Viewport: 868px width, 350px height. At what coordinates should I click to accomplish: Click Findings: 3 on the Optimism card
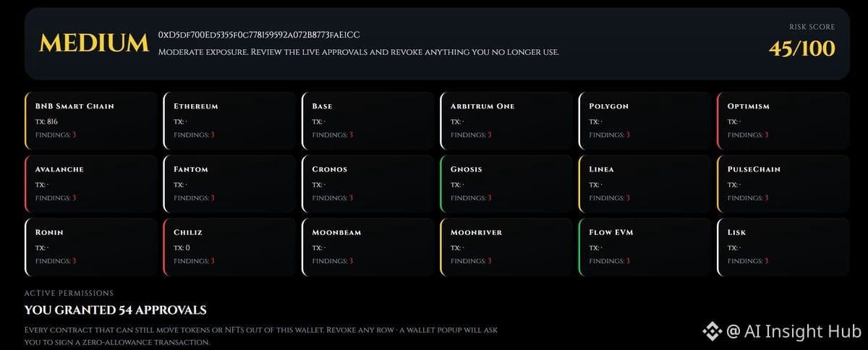coord(747,135)
